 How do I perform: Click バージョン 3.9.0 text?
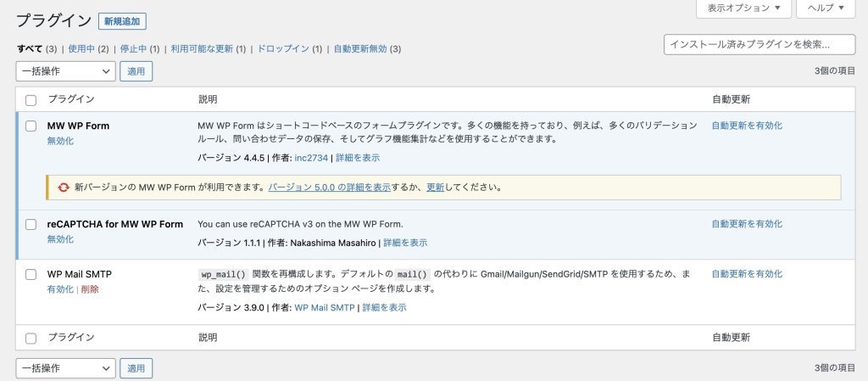pos(231,307)
